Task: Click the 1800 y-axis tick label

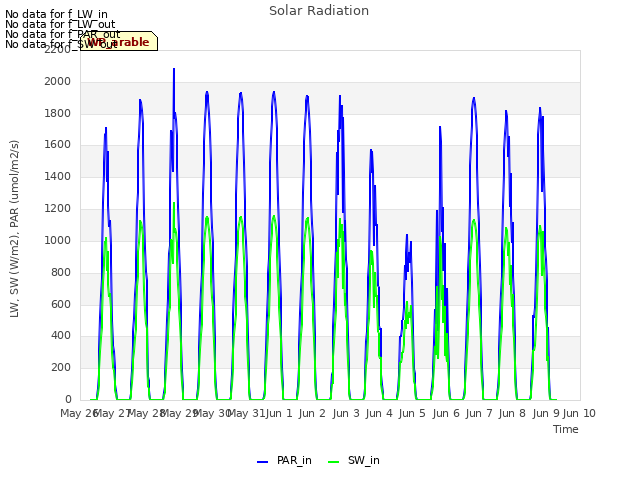Action: (58, 113)
